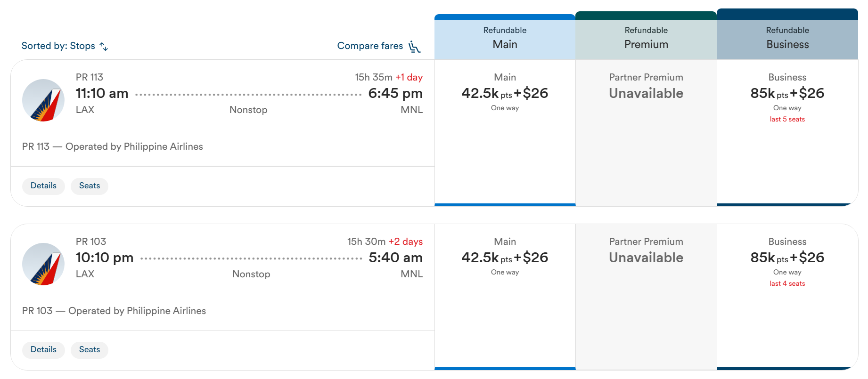Show Details for flight PR 113
This screenshot has width=868, height=379.
(x=43, y=186)
